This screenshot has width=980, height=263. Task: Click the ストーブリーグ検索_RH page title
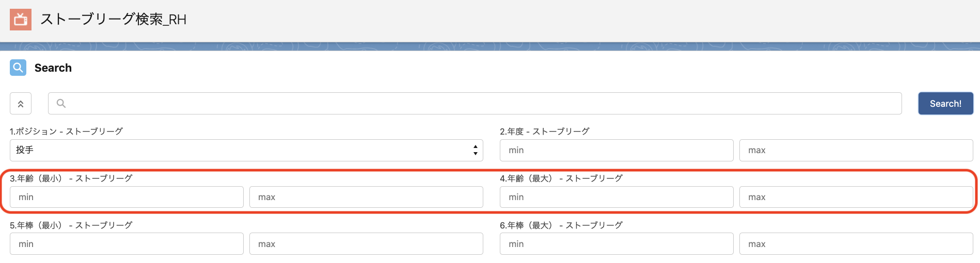click(113, 20)
